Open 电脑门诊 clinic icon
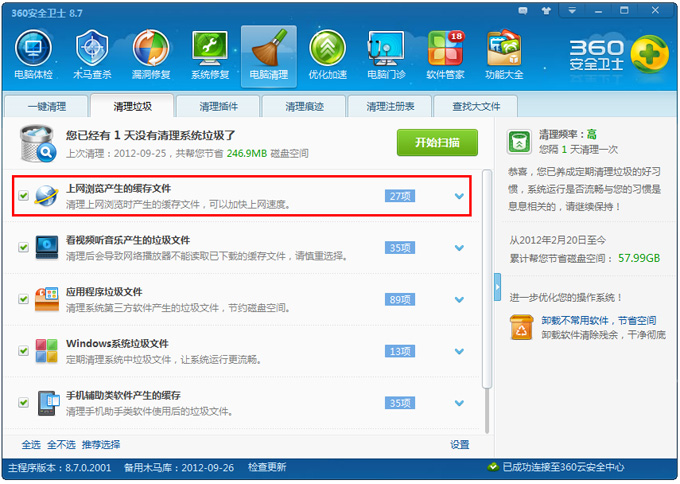This screenshot has width=680, height=484. (x=386, y=55)
